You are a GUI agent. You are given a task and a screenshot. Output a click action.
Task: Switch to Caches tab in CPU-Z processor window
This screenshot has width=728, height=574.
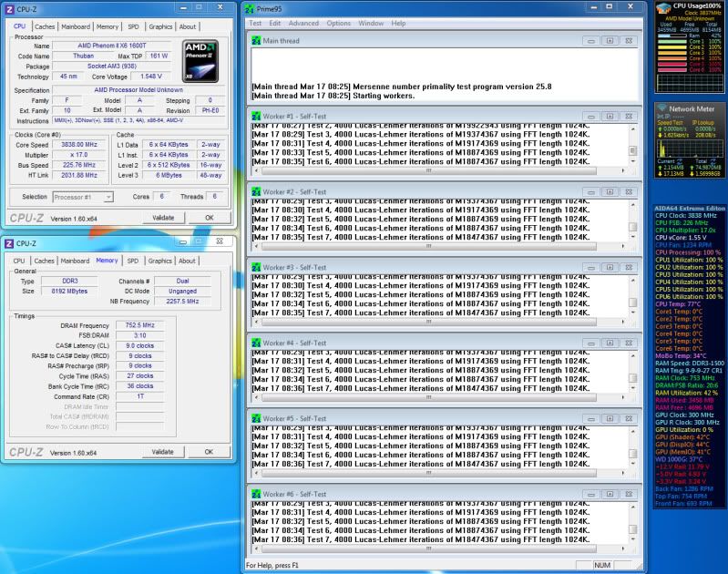click(45, 26)
